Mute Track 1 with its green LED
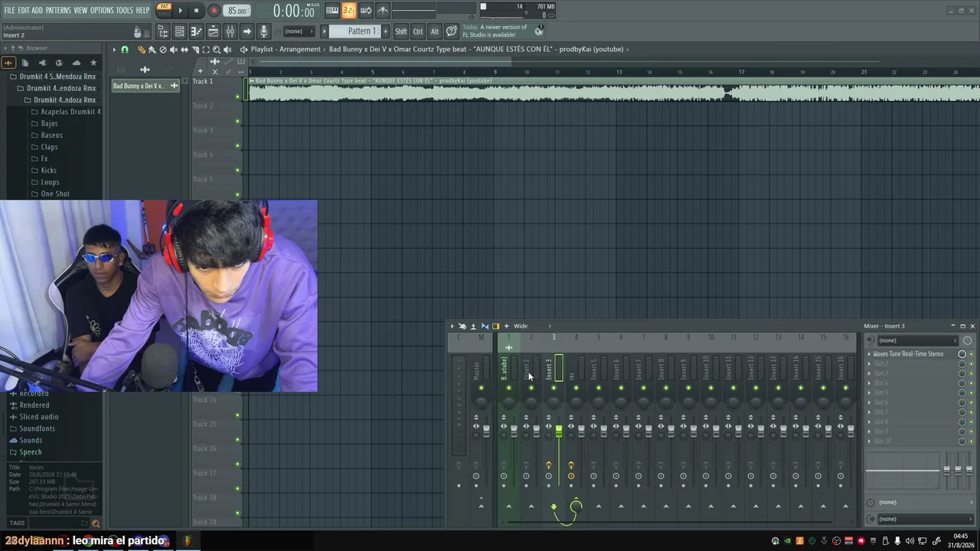Screen dimensions: 980x551 (x=237, y=96)
